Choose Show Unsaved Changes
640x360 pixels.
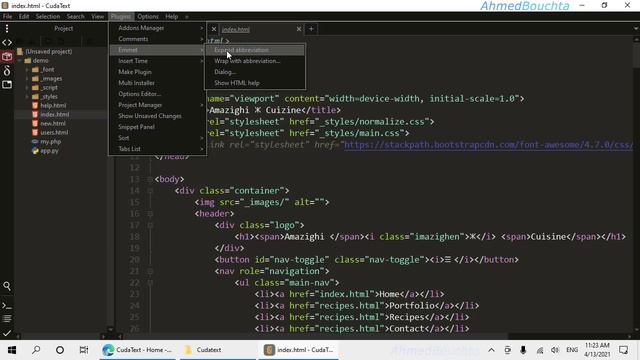click(x=158, y=116)
